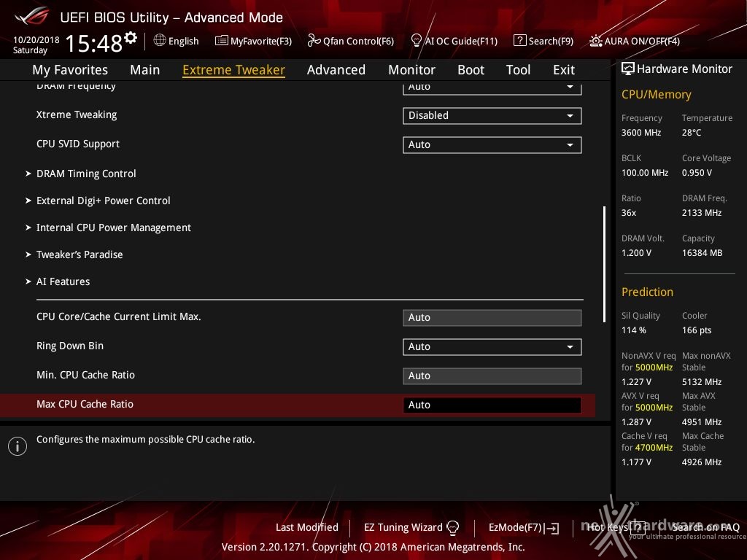Click Search question mark icon
The height and width of the screenshot is (560, 747).
[x=519, y=41]
